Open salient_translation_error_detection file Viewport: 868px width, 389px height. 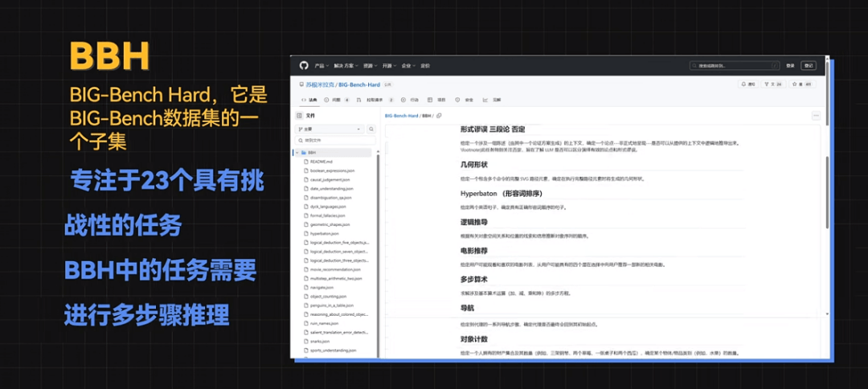click(x=335, y=332)
